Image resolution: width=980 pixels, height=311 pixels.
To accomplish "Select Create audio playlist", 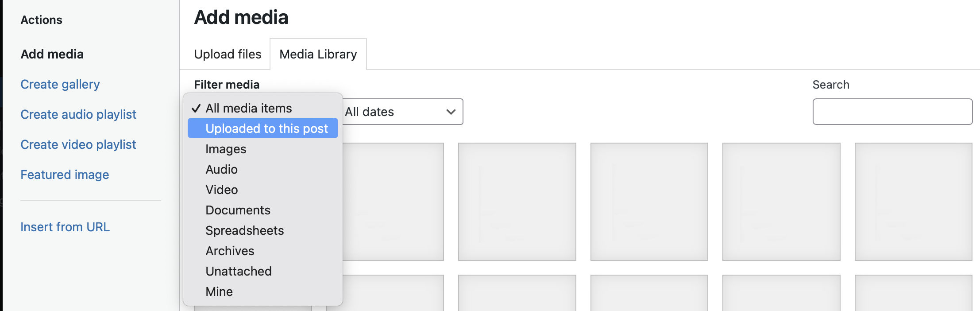I will click(78, 114).
